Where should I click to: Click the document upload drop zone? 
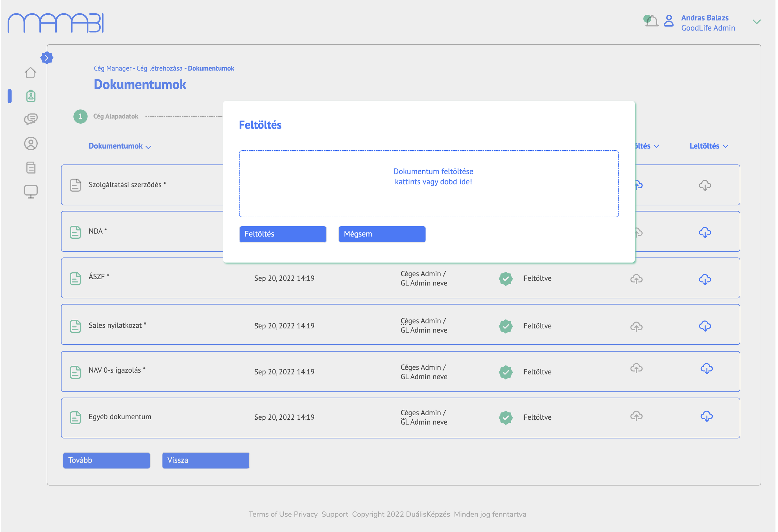[429, 183]
